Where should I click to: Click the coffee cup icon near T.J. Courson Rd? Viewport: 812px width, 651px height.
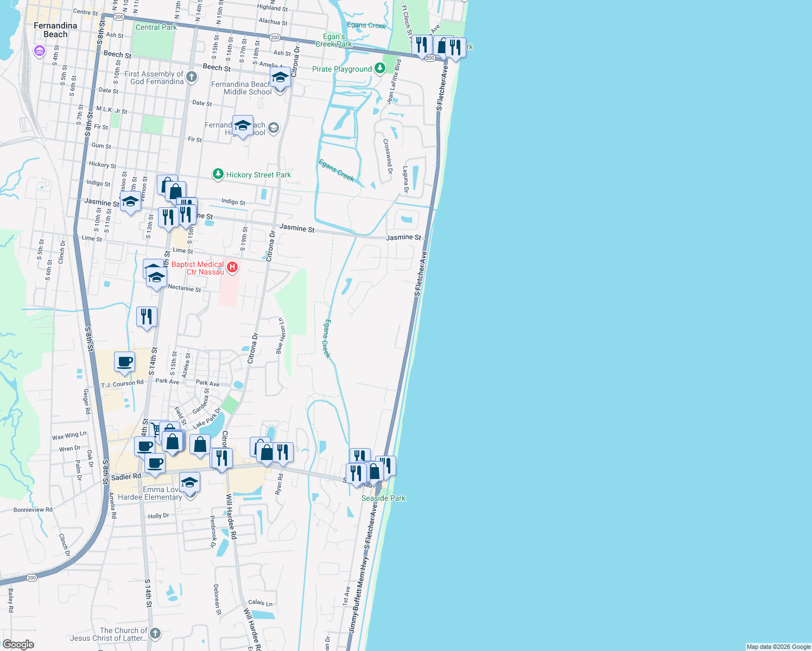point(124,362)
